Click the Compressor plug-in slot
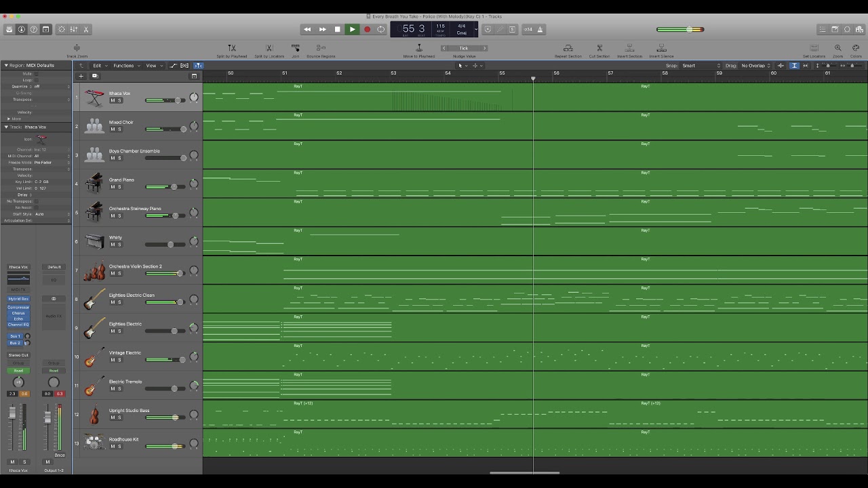The image size is (868, 488). [18, 308]
